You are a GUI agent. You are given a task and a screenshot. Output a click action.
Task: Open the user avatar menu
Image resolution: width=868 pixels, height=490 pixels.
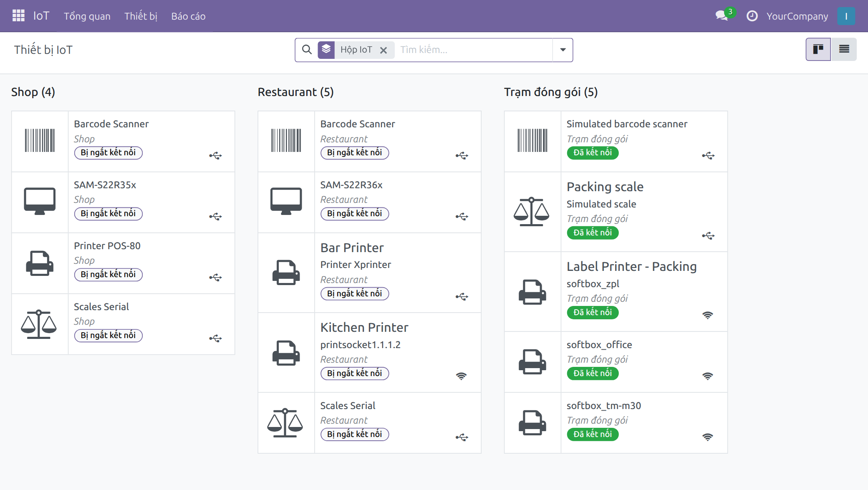(x=846, y=16)
